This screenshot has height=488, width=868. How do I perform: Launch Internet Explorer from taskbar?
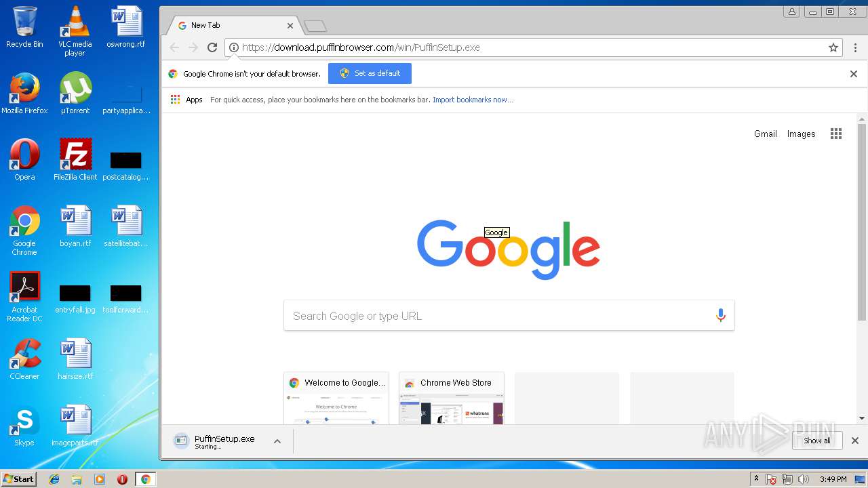(x=54, y=479)
